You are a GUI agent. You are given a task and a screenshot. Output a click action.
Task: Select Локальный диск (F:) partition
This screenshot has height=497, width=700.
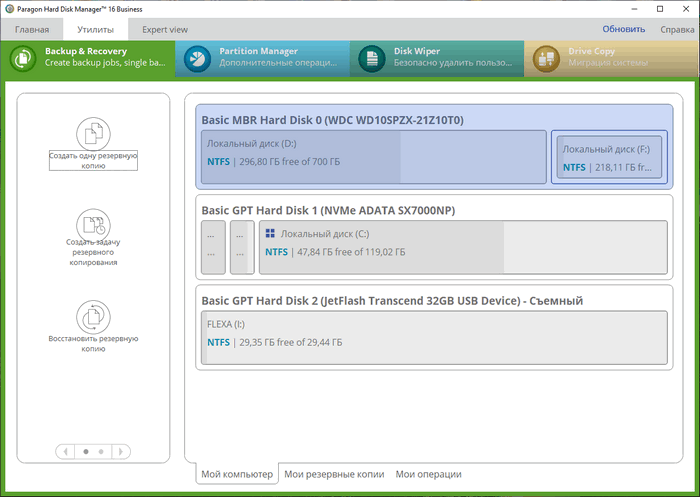pos(609,157)
